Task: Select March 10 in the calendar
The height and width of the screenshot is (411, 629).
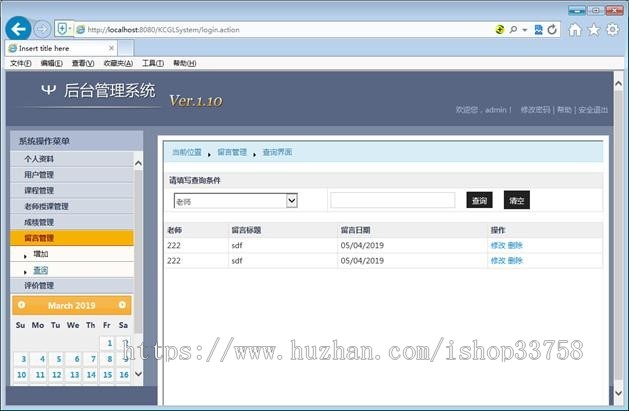Action: (22, 375)
